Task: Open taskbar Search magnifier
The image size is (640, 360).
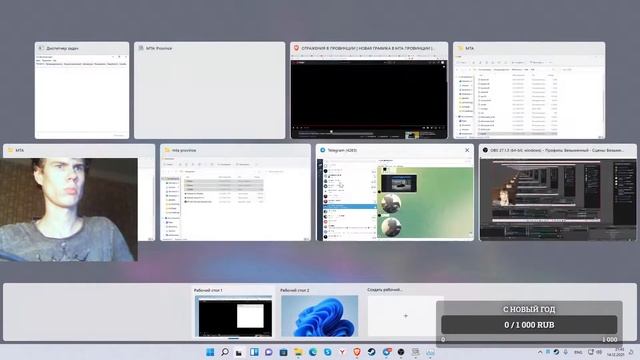Action: [x=224, y=352]
